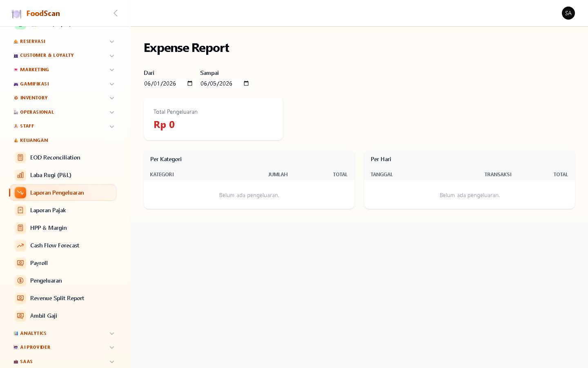Navigate to Cash Flow Forecast

pyautogui.click(x=63, y=245)
